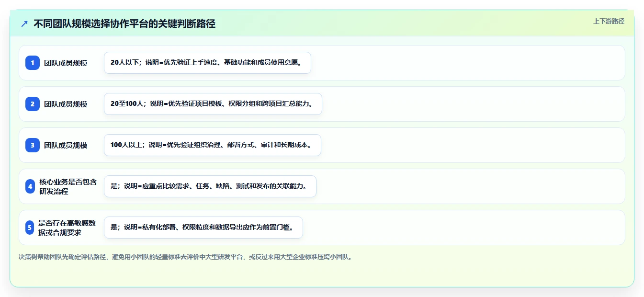
Task: Open the 20人以下 answer box
Action: click(x=207, y=63)
